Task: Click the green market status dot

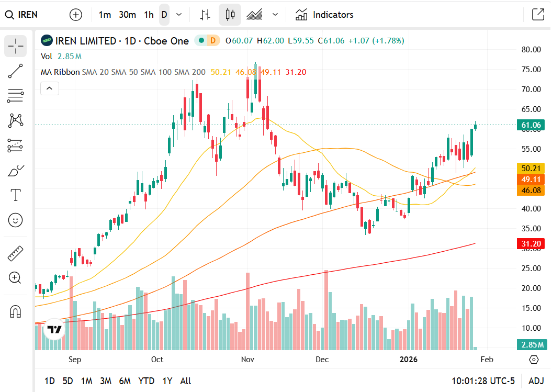Action: pos(201,40)
